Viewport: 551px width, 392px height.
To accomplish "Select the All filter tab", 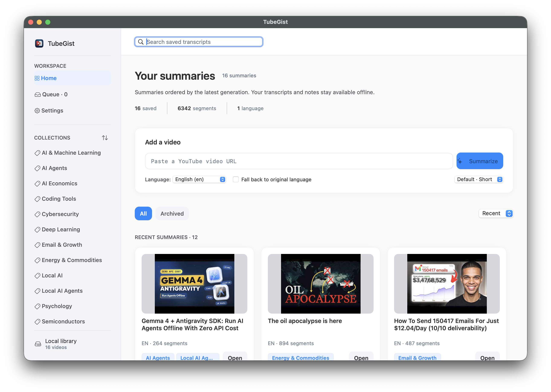I will pyautogui.click(x=143, y=214).
